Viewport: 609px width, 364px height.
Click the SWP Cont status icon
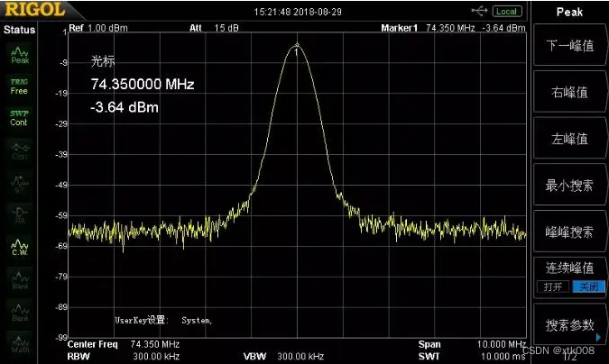click(x=20, y=118)
